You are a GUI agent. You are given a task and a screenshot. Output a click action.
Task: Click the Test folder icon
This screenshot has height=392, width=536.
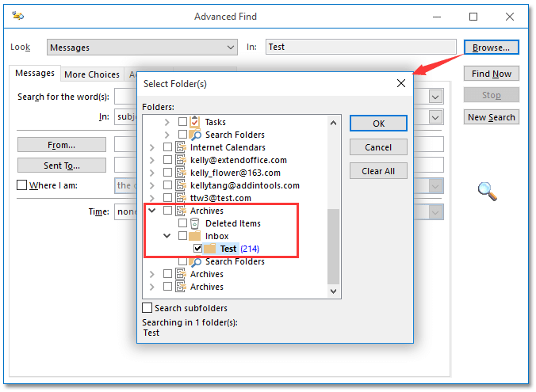210,249
